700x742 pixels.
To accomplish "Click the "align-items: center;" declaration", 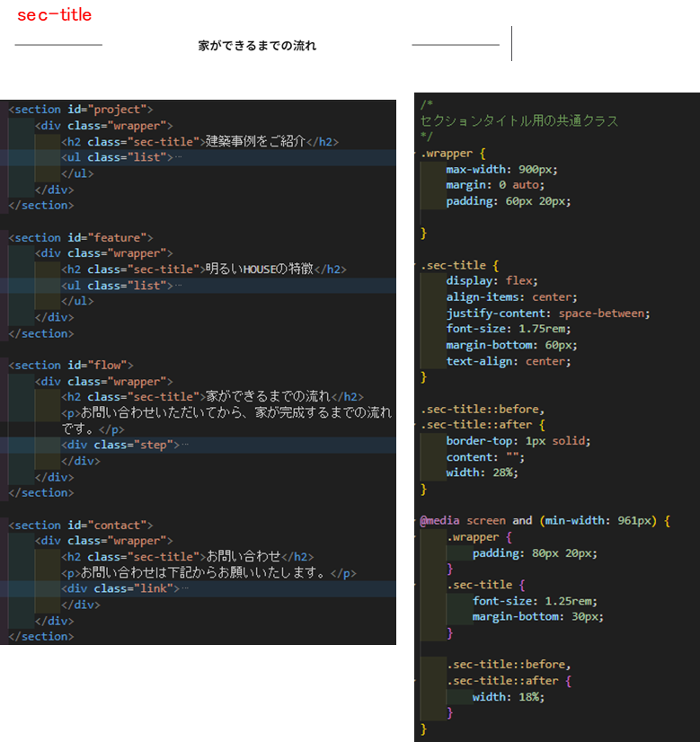I will [511, 297].
